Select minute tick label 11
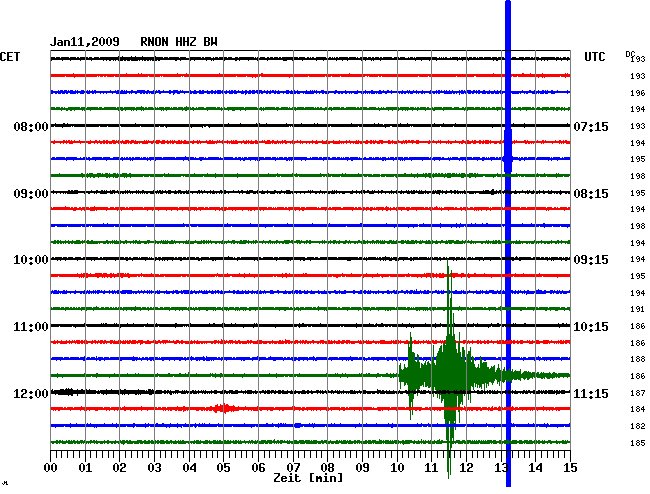Screen dimensions: 650x494 [x=432, y=468]
